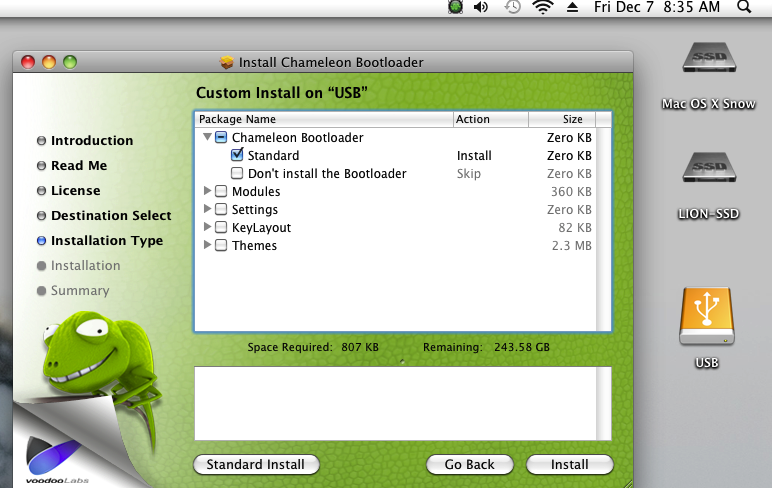Click the split divider handle below the package list
This screenshot has height=488, width=772.
pos(402,361)
